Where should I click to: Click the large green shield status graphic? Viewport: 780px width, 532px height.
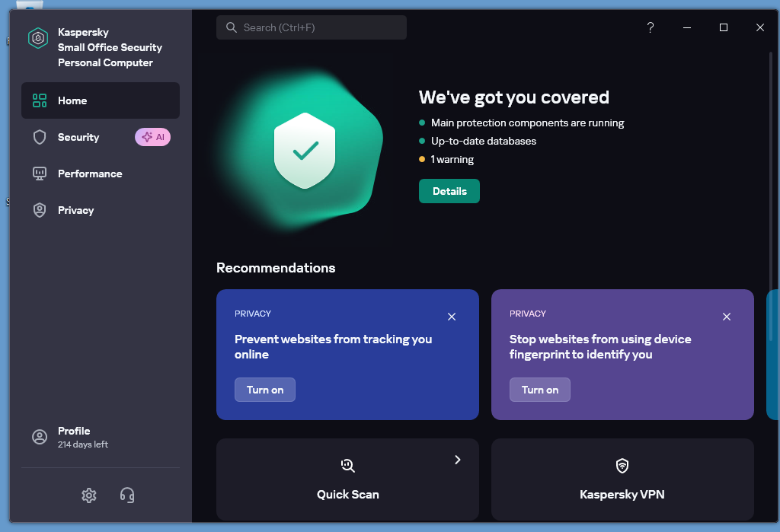305,151
